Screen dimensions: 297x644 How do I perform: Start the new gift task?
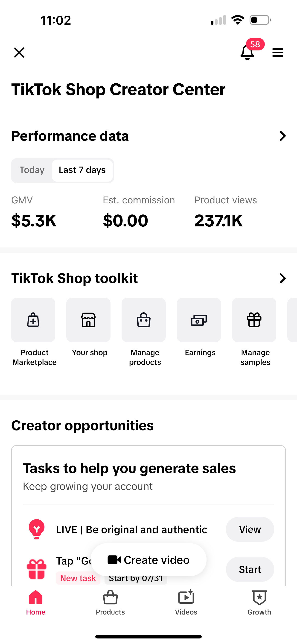tap(250, 569)
